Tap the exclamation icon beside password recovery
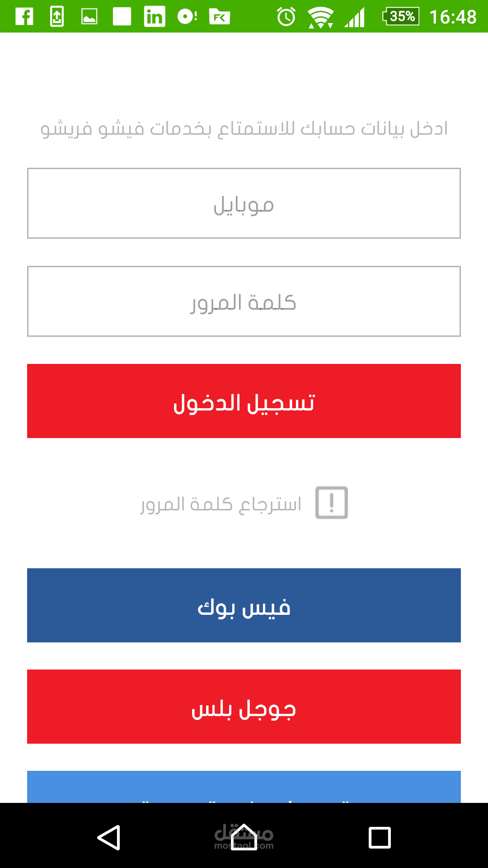 tap(332, 503)
